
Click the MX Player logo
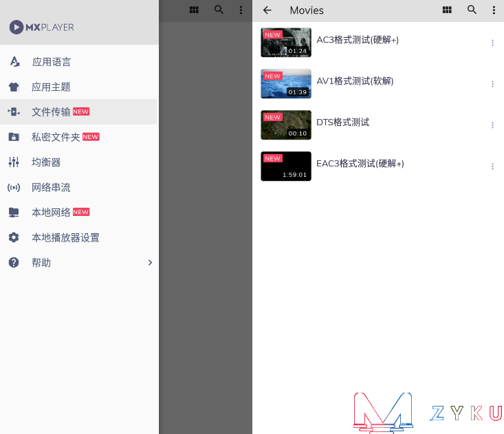point(42,28)
